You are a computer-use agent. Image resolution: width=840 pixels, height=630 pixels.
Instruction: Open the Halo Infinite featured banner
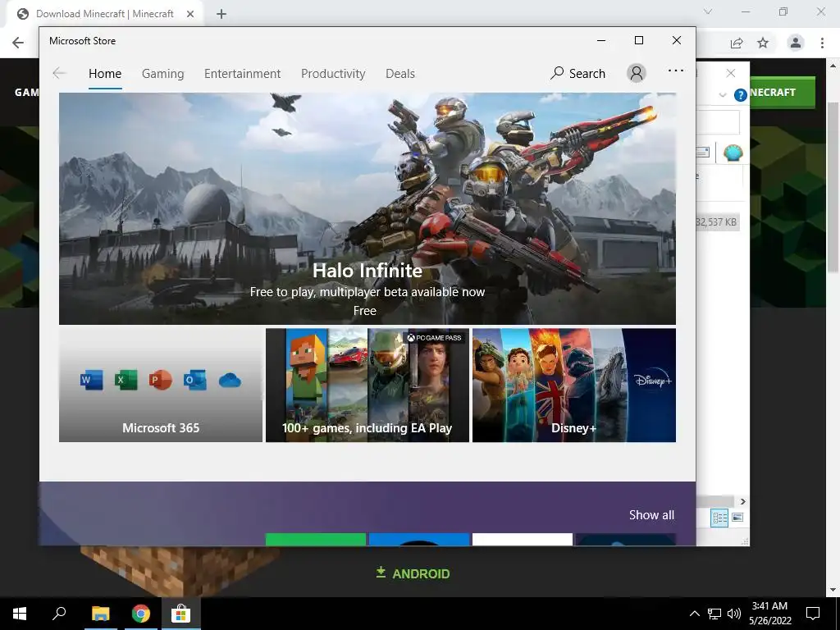click(x=367, y=208)
